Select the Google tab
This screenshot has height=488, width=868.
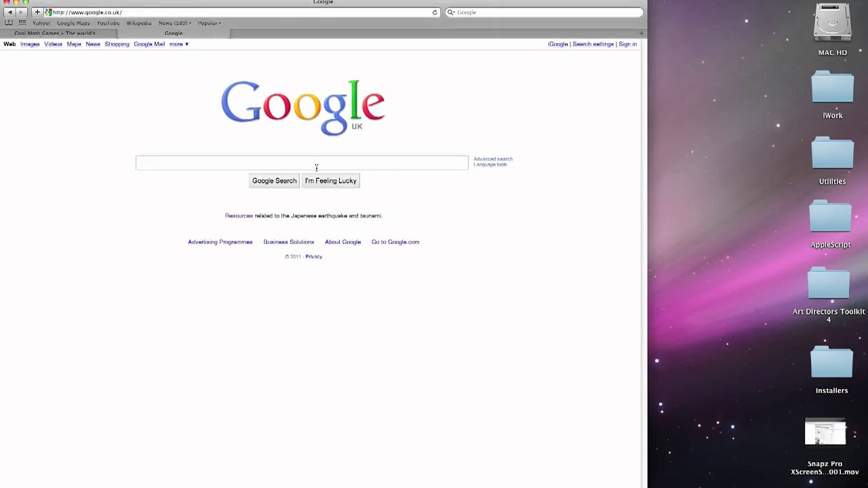tap(174, 33)
